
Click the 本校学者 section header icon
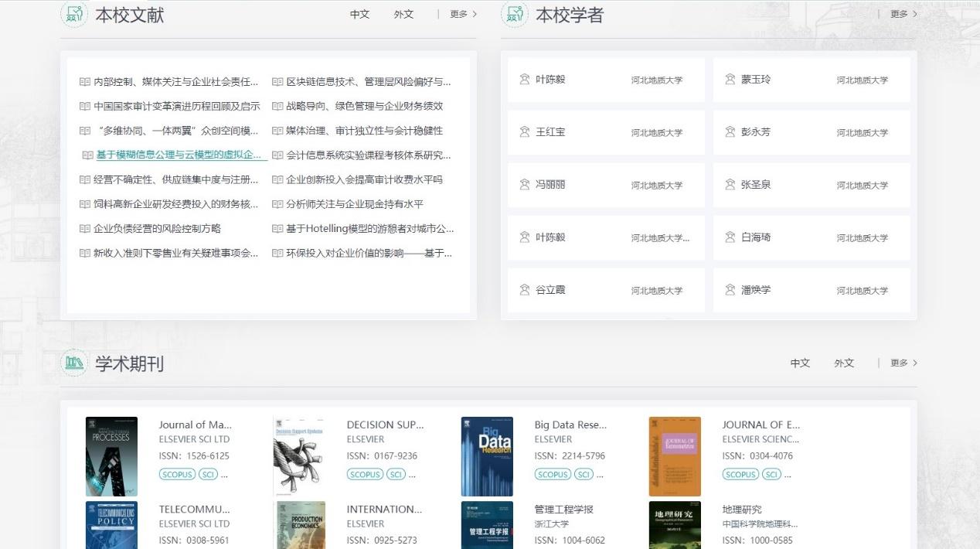coord(514,15)
